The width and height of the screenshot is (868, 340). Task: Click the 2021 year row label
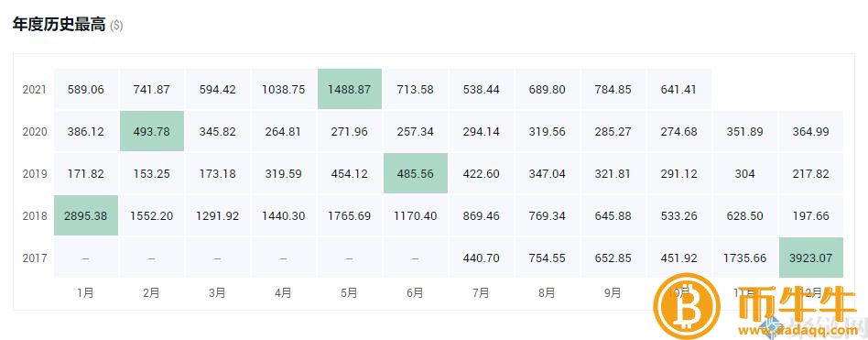34,89
